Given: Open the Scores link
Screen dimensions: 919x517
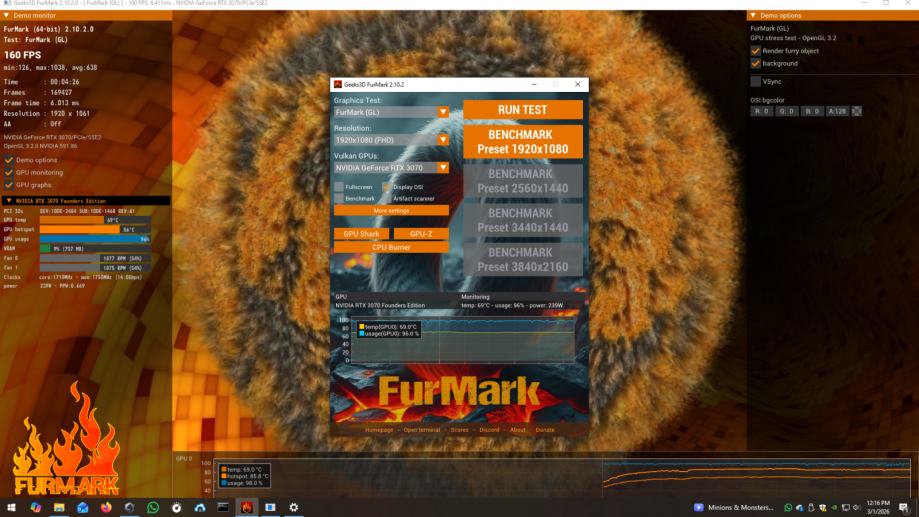Looking at the screenshot, I should tap(460, 430).
